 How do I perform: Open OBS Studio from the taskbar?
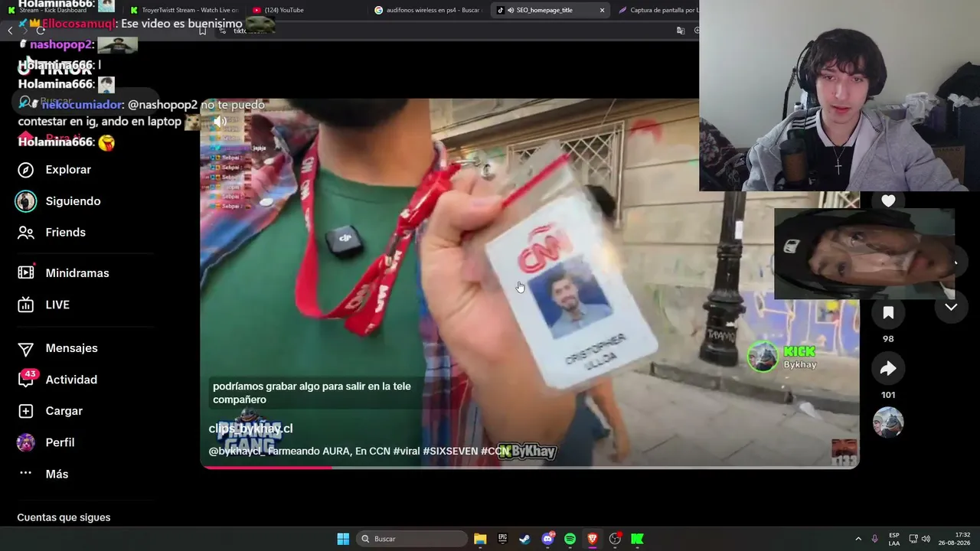pyautogui.click(x=615, y=539)
